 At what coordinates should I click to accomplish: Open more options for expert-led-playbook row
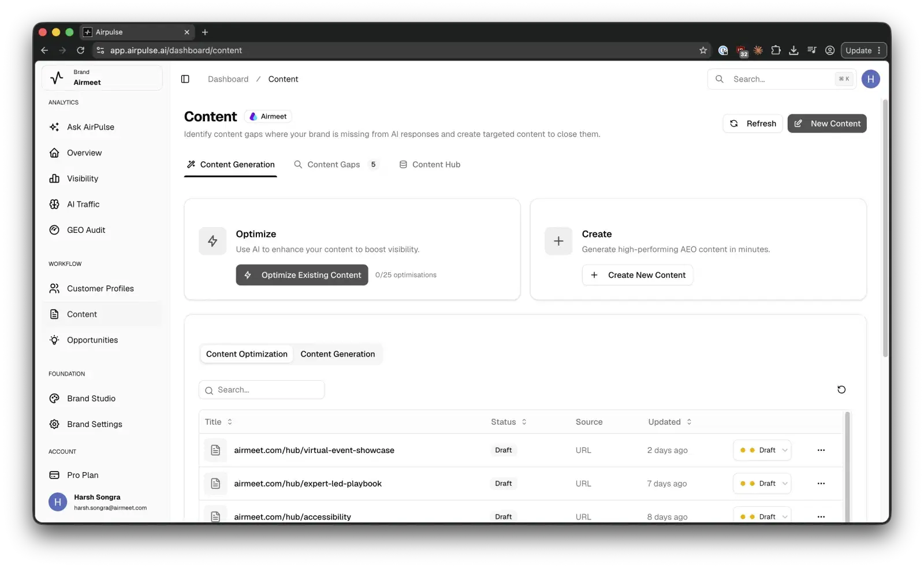click(821, 484)
